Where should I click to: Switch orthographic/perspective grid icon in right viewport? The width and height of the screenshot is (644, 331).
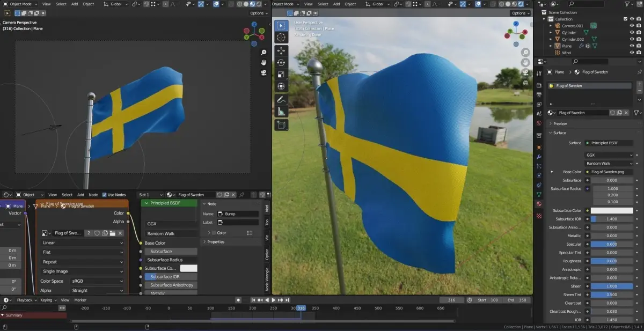(x=525, y=83)
